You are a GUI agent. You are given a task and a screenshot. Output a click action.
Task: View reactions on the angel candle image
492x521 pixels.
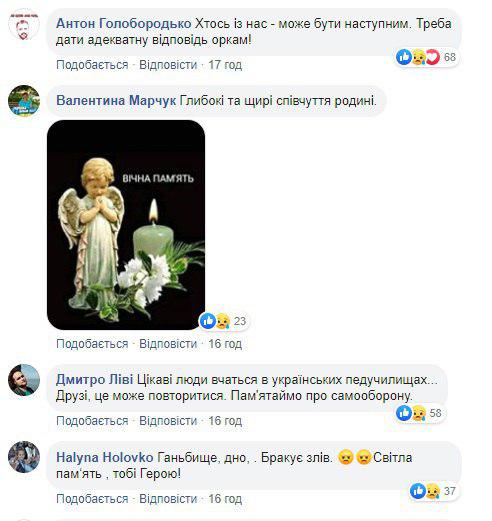pos(223,321)
